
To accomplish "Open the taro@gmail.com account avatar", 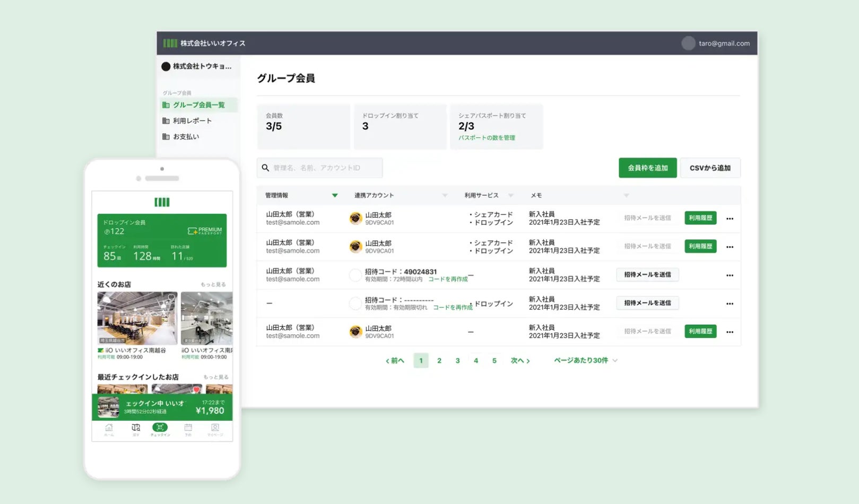I will pyautogui.click(x=688, y=44).
